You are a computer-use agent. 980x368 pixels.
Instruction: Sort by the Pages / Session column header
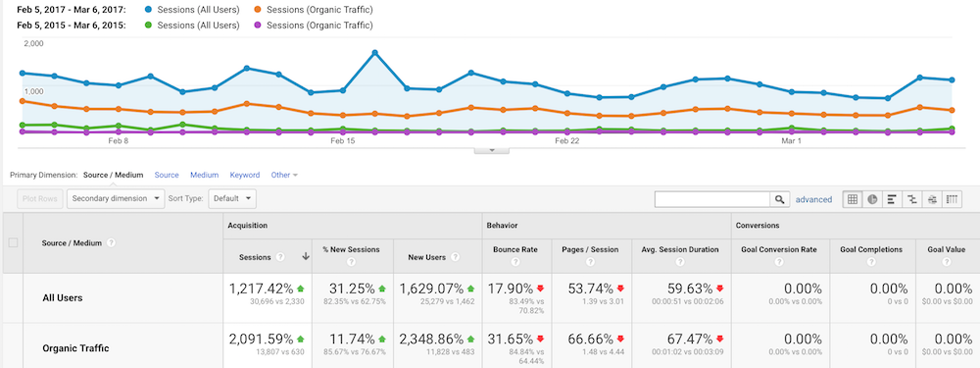tap(590, 249)
